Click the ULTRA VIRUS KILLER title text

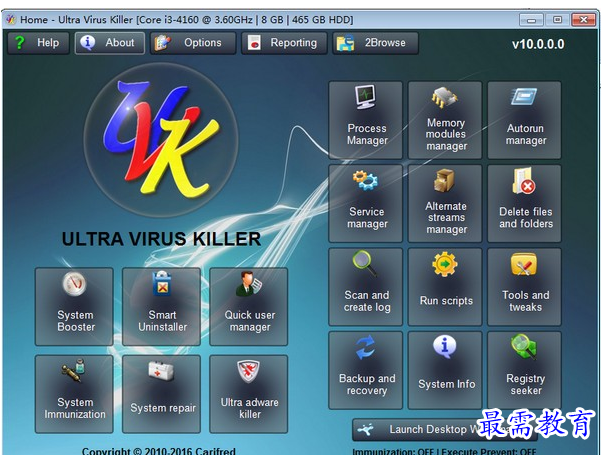point(161,239)
